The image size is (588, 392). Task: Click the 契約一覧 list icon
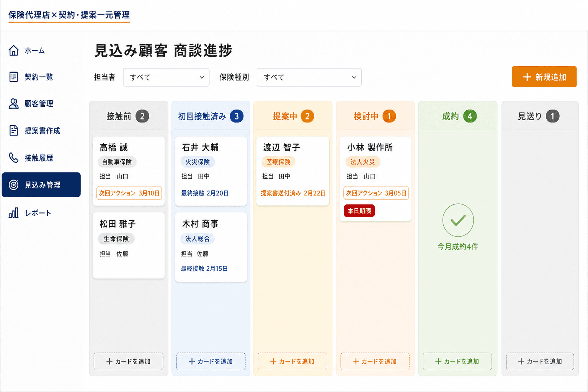[14, 77]
